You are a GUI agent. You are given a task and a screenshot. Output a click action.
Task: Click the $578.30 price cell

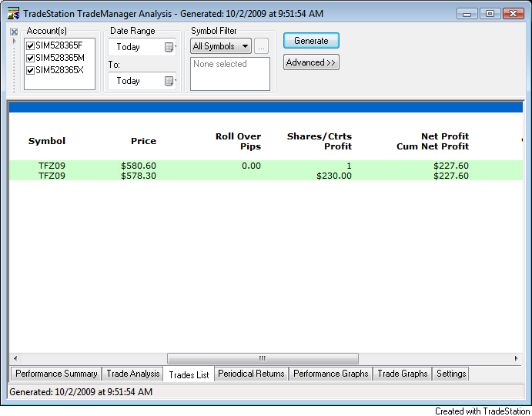coord(139,176)
